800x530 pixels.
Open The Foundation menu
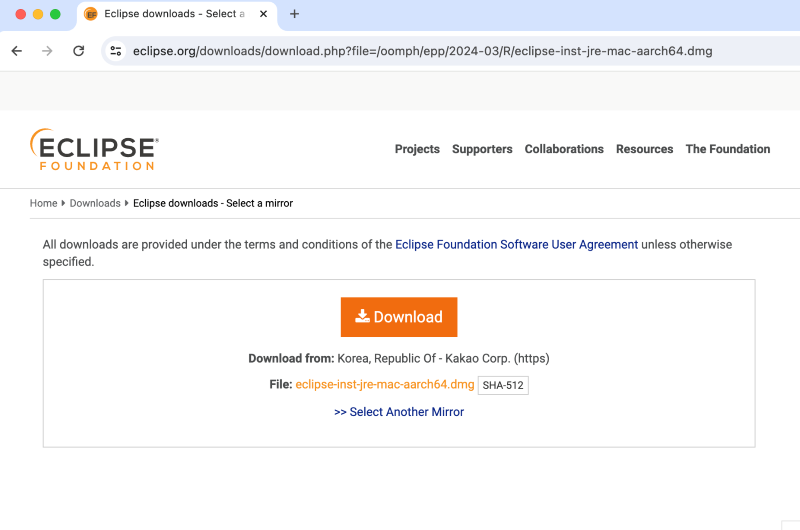728,149
